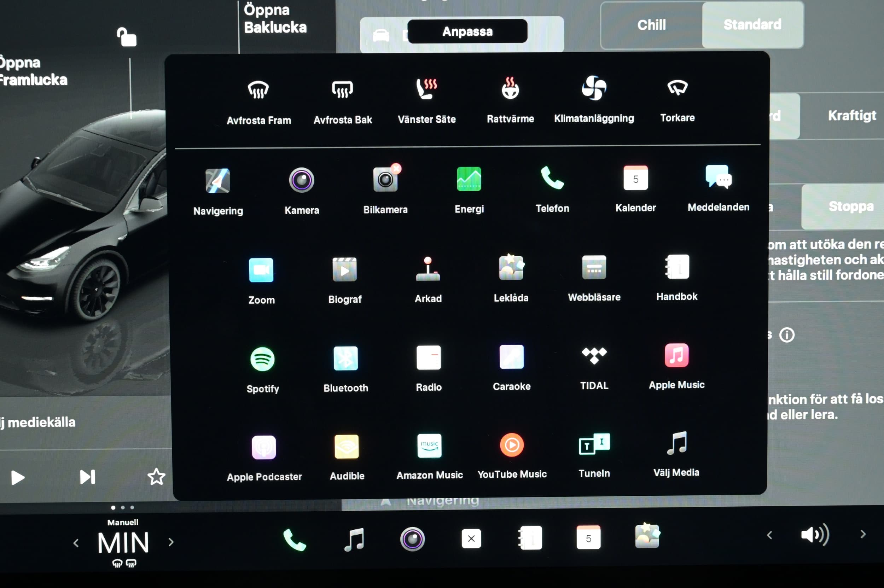Launch Apple Music
Viewport: 884px width, 588px height.
point(676,366)
